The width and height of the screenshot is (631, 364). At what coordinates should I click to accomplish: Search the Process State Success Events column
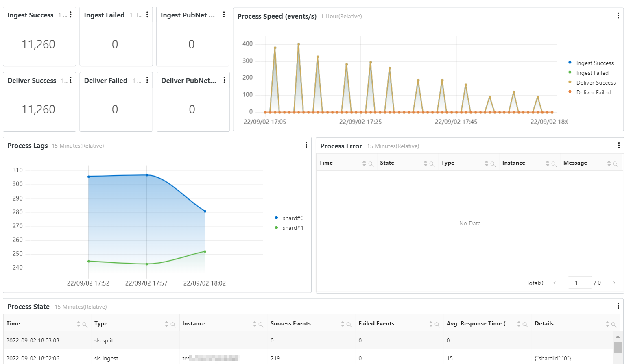point(349,325)
